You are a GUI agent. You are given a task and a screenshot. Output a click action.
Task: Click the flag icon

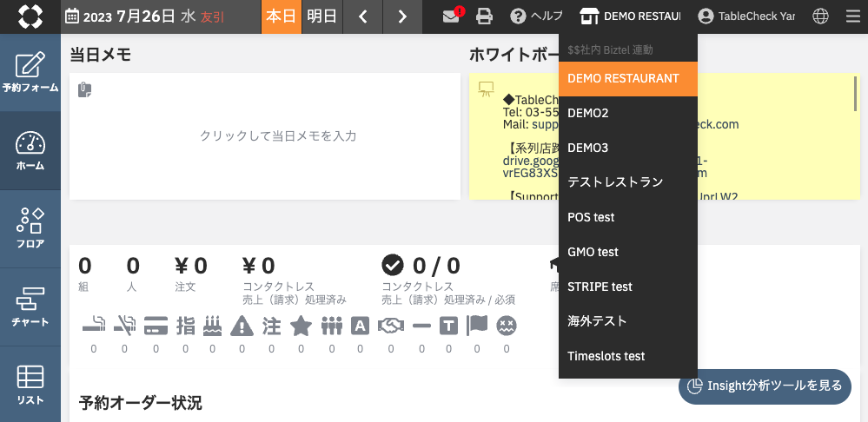(x=477, y=326)
